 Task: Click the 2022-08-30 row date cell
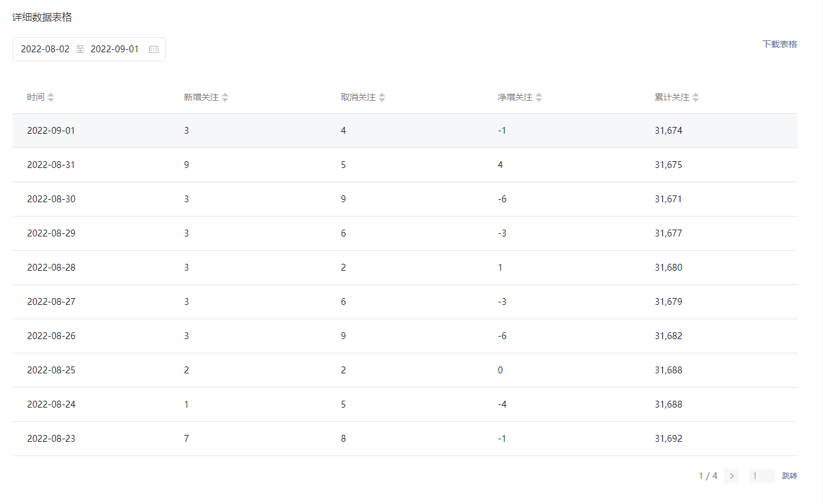[x=51, y=199]
